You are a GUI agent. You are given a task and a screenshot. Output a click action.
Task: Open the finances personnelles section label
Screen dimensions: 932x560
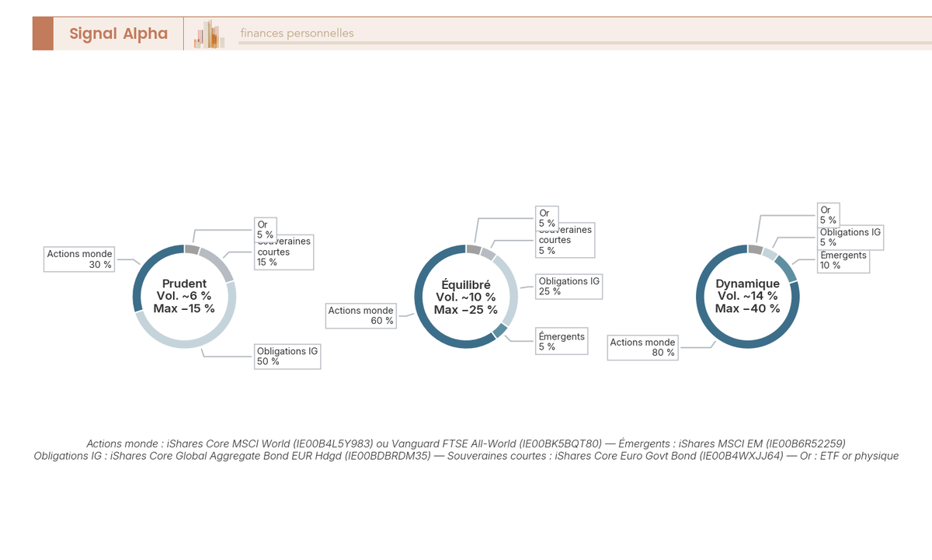click(297, 33)
